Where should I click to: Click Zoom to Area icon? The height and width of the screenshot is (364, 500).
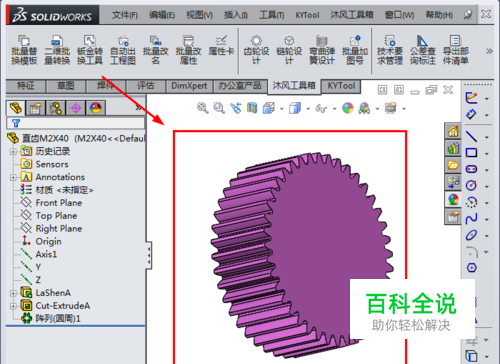pyautogui.click(x=219, y=108)
